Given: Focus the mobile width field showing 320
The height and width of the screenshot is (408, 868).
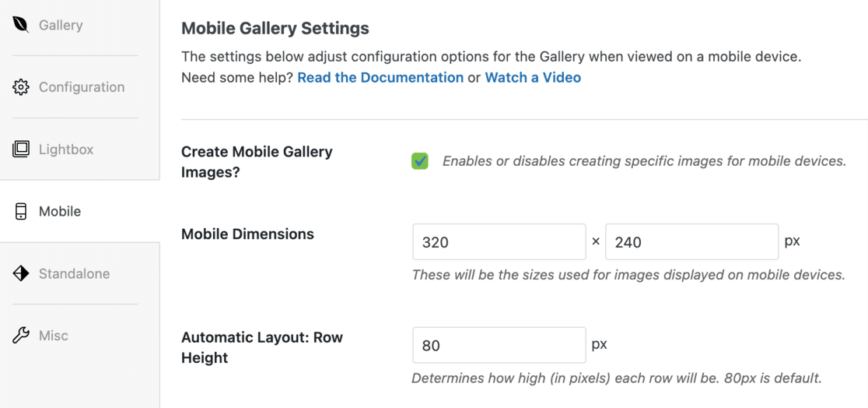Looking at the screenshot, I should click(499, 242).
